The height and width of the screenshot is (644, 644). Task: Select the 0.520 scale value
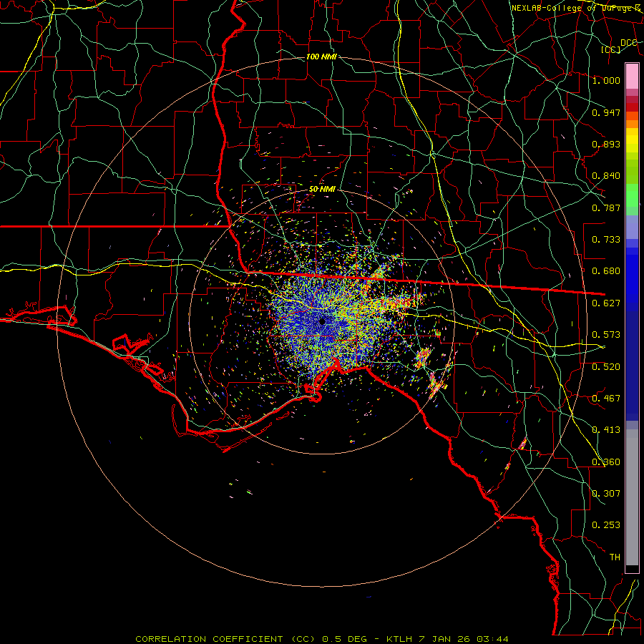coord(606,367)
